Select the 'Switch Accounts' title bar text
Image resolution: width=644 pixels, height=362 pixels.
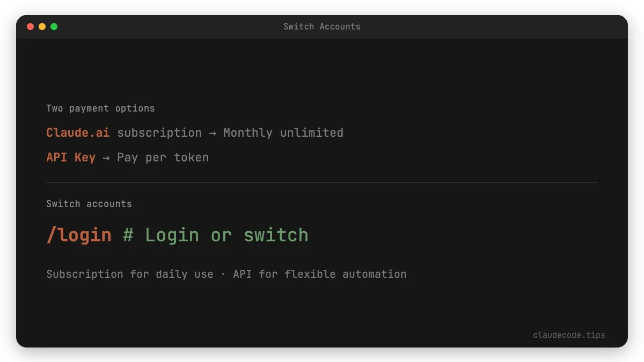click(x=322, y=26)
